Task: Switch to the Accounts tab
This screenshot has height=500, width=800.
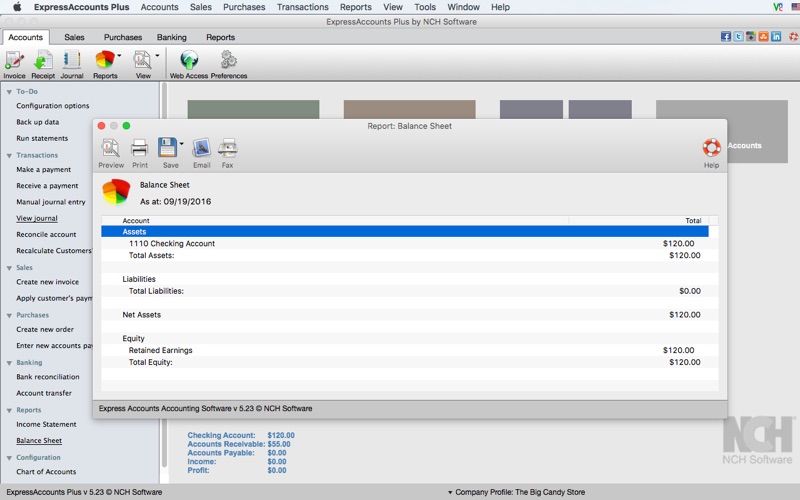Action: point(26,37)
